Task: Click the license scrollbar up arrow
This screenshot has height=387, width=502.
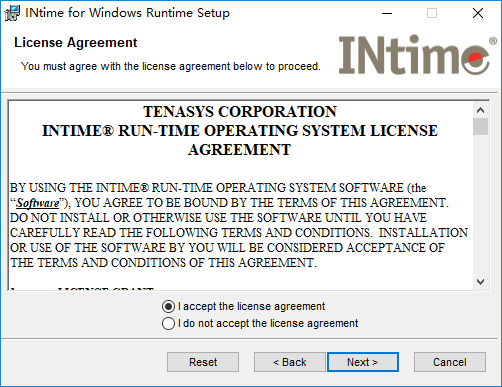Action: coord(480,110)
